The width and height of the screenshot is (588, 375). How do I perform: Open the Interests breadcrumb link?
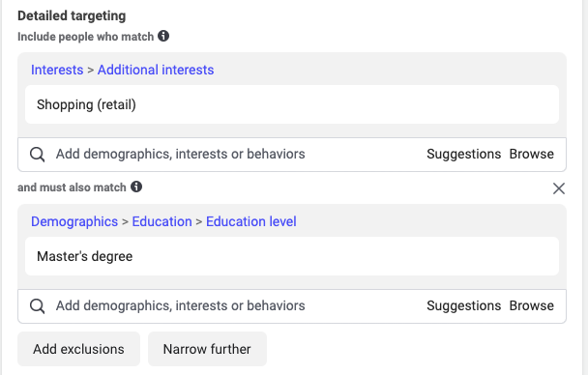tap(57, 70)
